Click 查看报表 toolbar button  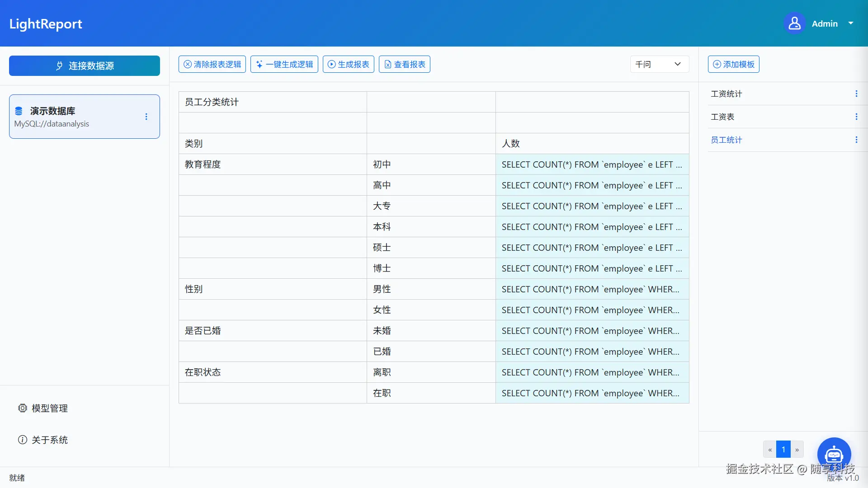[405, 64]
